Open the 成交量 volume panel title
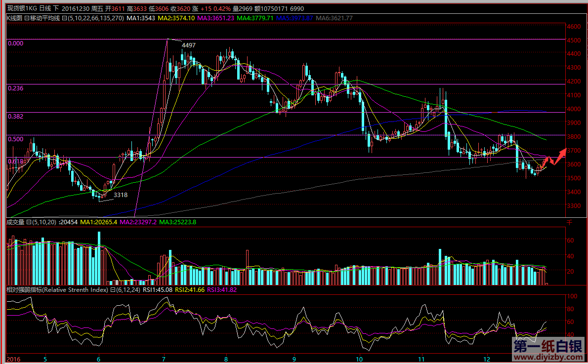Image resolution: width=588 pixels, height=364 pixels. [15, 222]
